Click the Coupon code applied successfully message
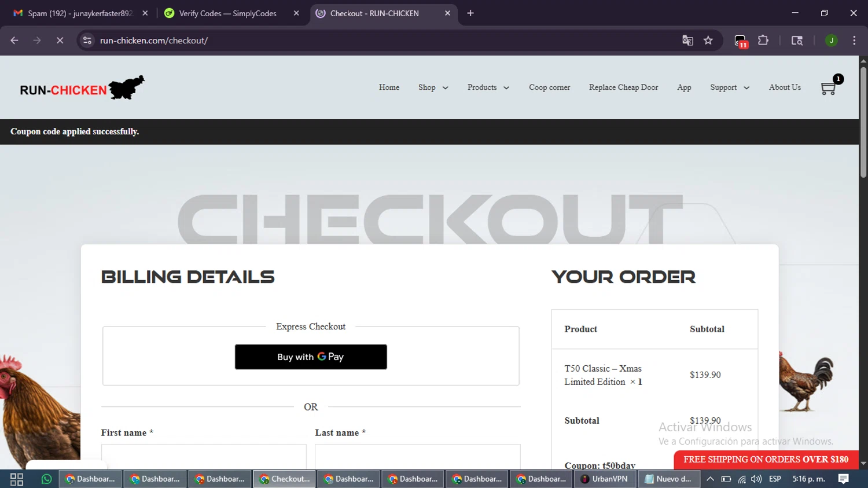 coord(75,131)
